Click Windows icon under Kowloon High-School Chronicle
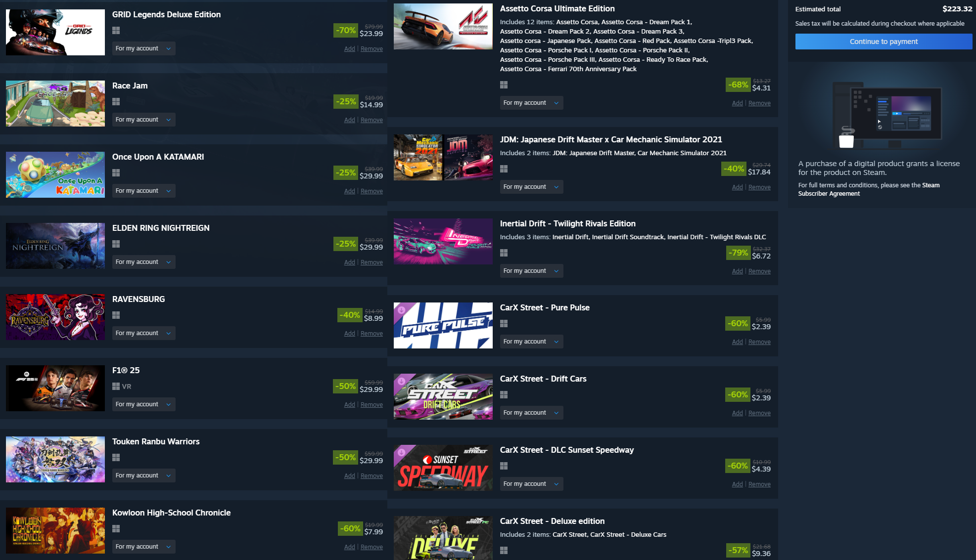This screenshot has width=976, height=560. point(116,529)
